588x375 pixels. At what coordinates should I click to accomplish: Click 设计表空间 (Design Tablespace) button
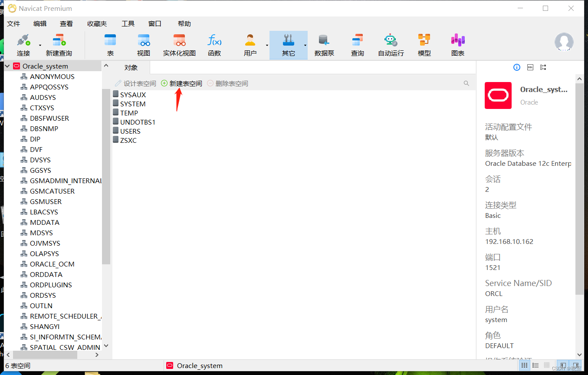135,83
